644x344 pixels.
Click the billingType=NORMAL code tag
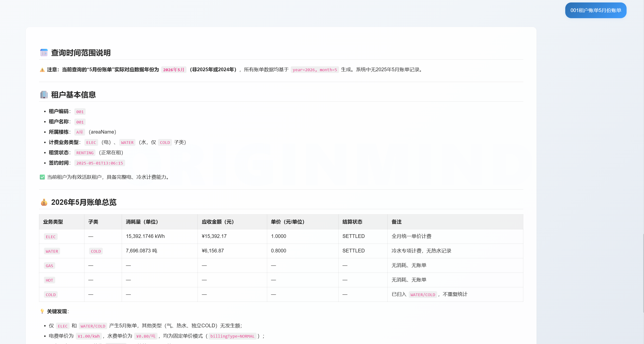(x=232, y=336)
